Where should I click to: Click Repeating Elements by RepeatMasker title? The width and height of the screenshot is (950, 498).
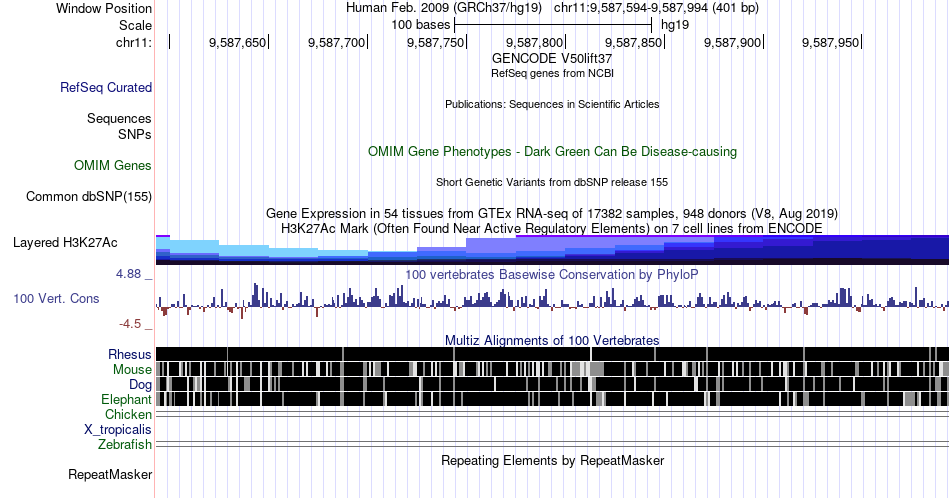point(552,460)
